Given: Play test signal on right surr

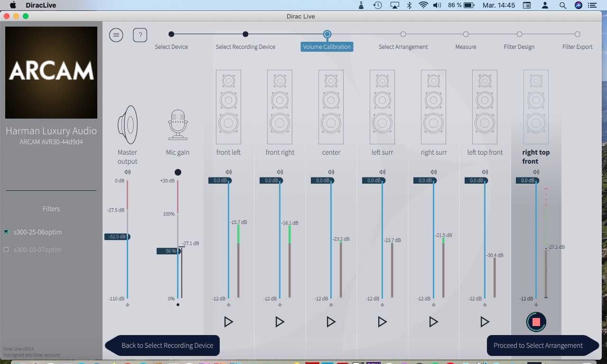Looking at the screenshot, I should [x=433, y=322].
